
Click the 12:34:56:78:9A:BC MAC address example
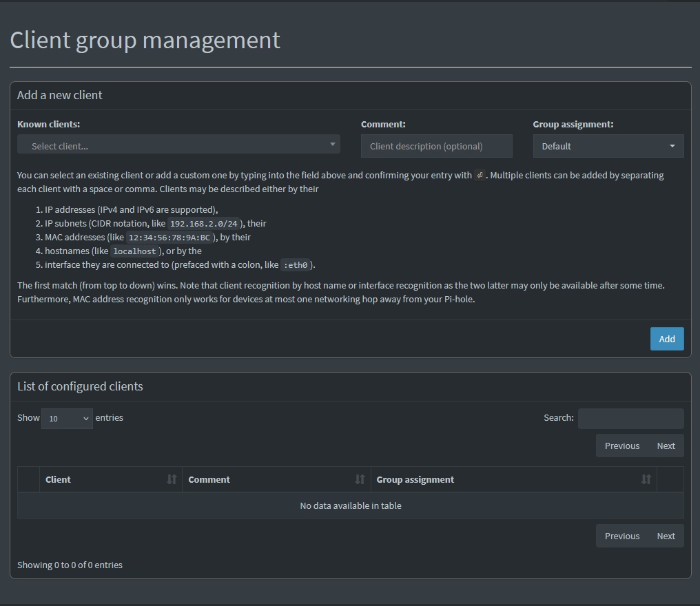169,238
